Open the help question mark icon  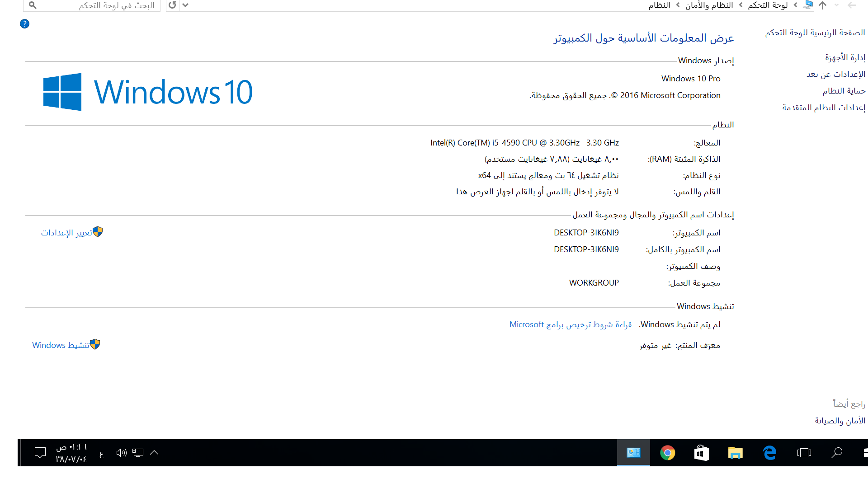click(x=25, y=24)
